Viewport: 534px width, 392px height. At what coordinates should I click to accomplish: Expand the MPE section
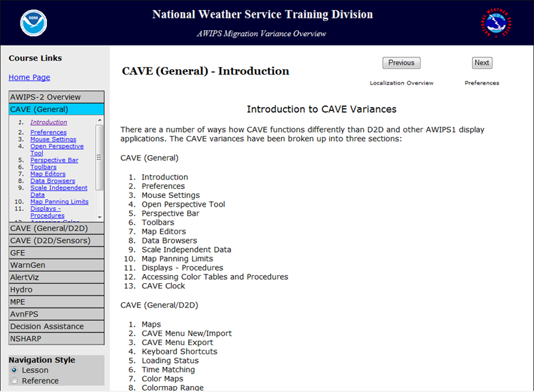tap(57, 302)
